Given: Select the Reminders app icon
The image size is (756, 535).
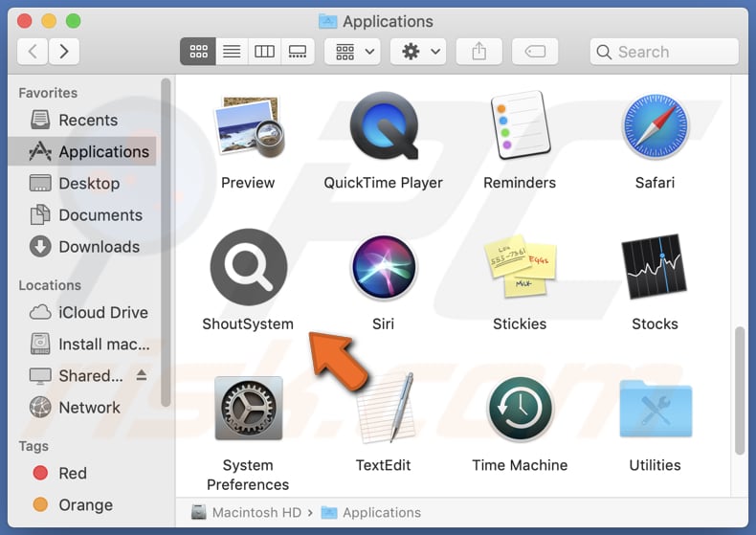Looking at the screenshot, I should point(520,125).
